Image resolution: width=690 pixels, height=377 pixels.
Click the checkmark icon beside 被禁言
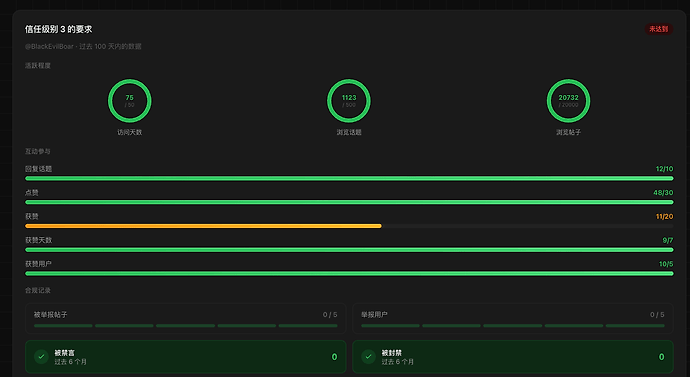point(41,357)
